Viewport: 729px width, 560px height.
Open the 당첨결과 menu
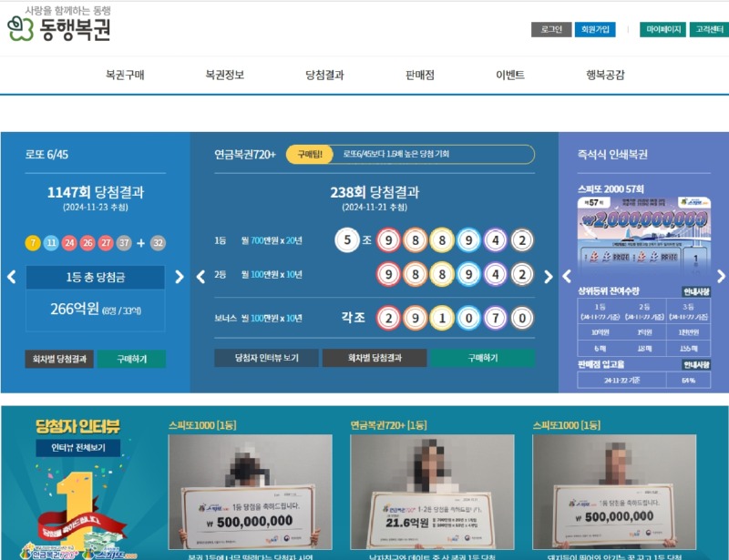[x=324, y=75]
